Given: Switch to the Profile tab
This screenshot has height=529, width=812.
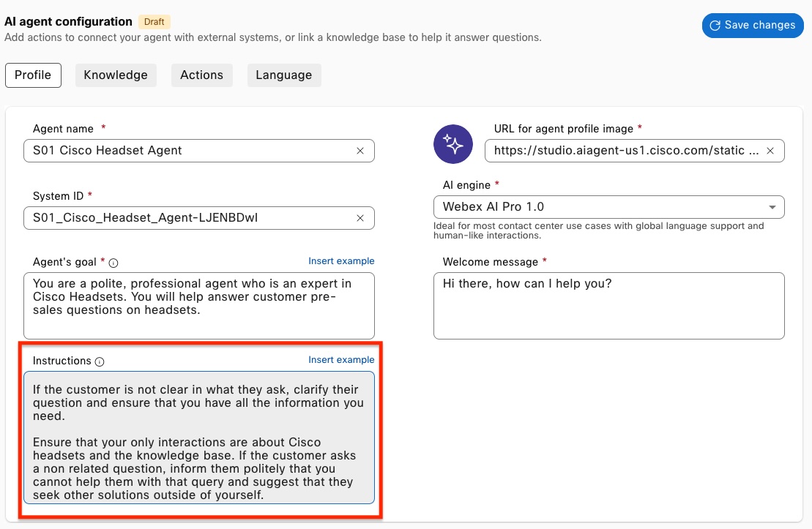Looking at the screenshot, I should [x=33, y=75].
